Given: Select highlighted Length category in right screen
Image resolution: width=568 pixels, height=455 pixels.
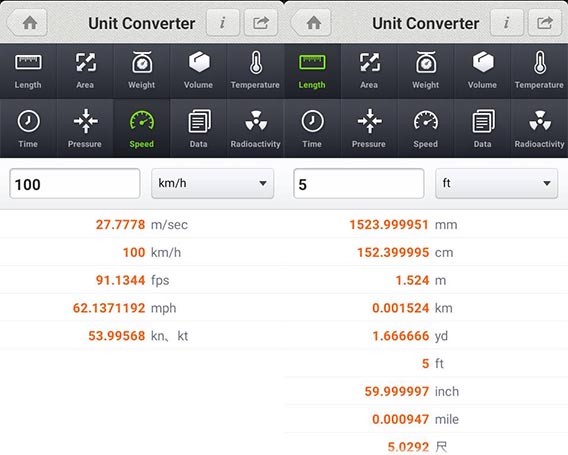Looking at the screenshot, I should click(x=312, y=71).
